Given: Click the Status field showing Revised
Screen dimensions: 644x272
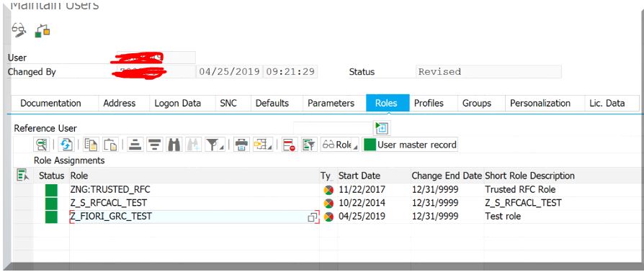Looking at the screenshot, I should pos(488,72).
